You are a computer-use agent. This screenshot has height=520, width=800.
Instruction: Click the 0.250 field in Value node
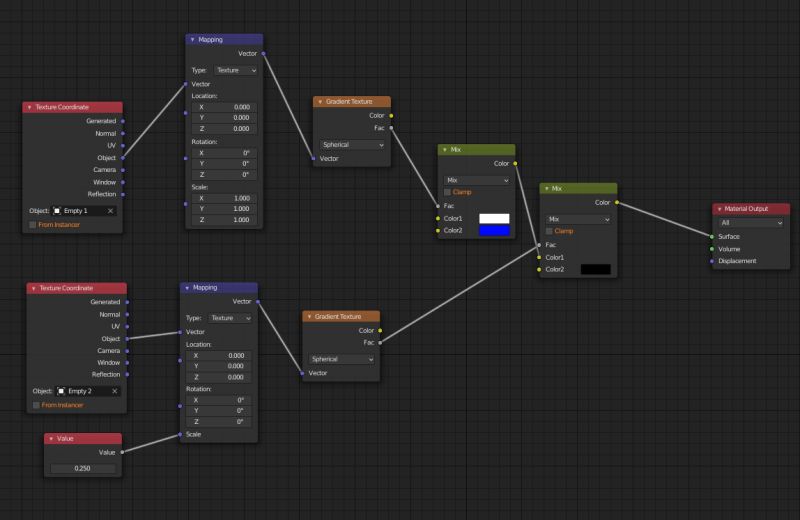pyautogui.click(x=83, y=468)
